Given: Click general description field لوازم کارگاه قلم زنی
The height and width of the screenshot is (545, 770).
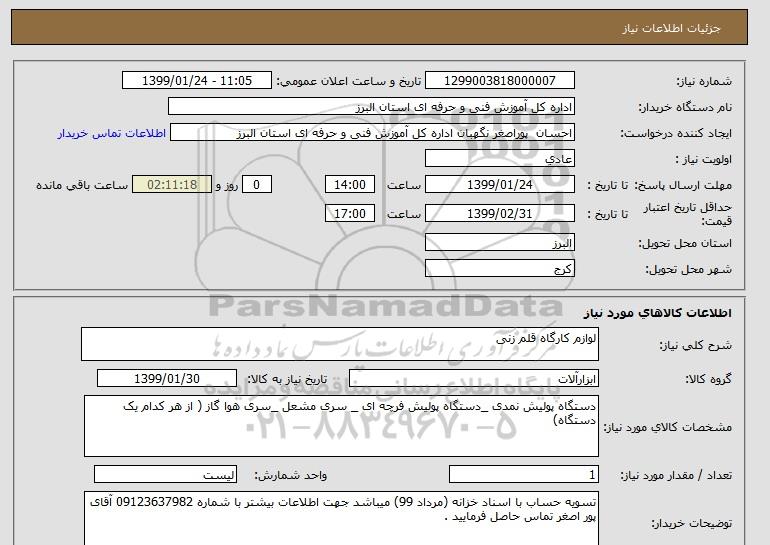Looking at the screenshot, I should (x=340, y=344).
